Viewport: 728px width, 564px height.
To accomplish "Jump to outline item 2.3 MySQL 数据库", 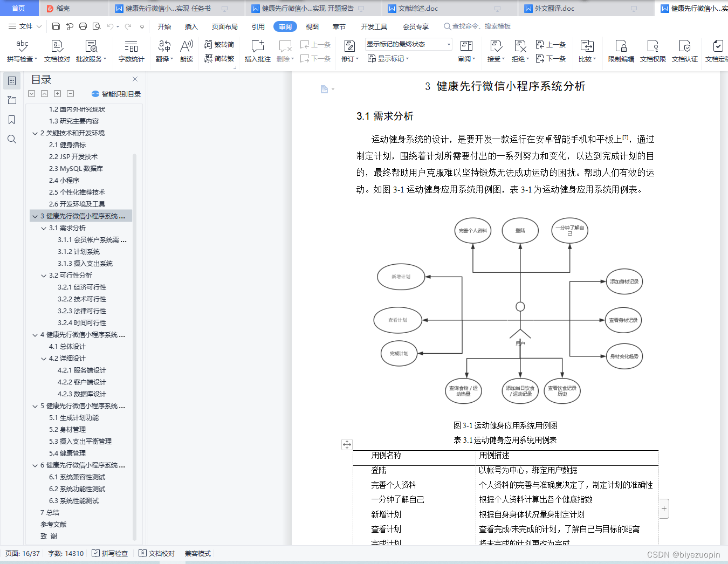I will click(x=76, y=169).
